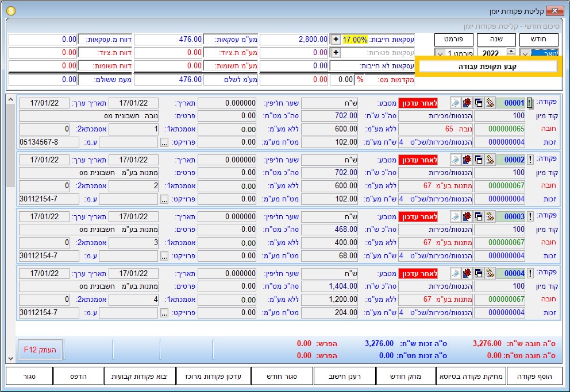Click the duplicate windows icon in entry 00001
Screen dimensions: 570x392
[x=479, y=103]
